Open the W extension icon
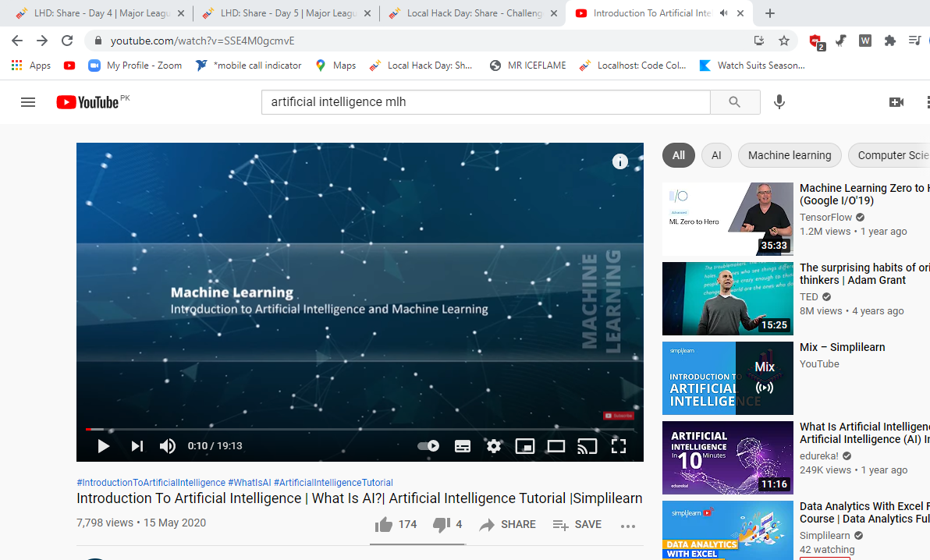 click(x=865, y=41)
